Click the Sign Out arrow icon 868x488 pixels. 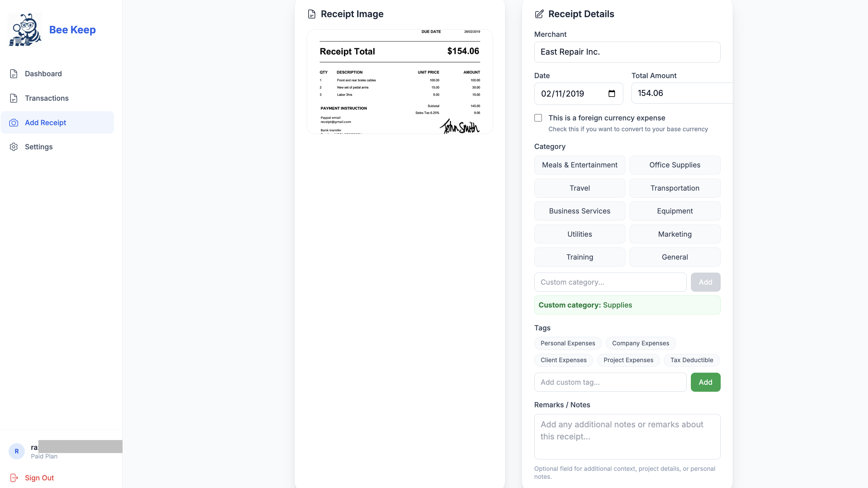pos(14,478)
